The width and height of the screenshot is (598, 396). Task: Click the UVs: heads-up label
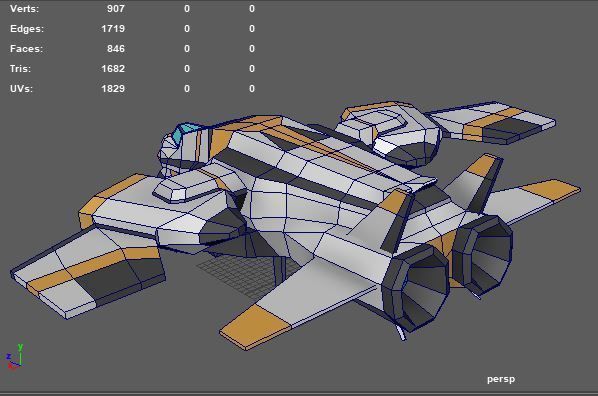21,89
